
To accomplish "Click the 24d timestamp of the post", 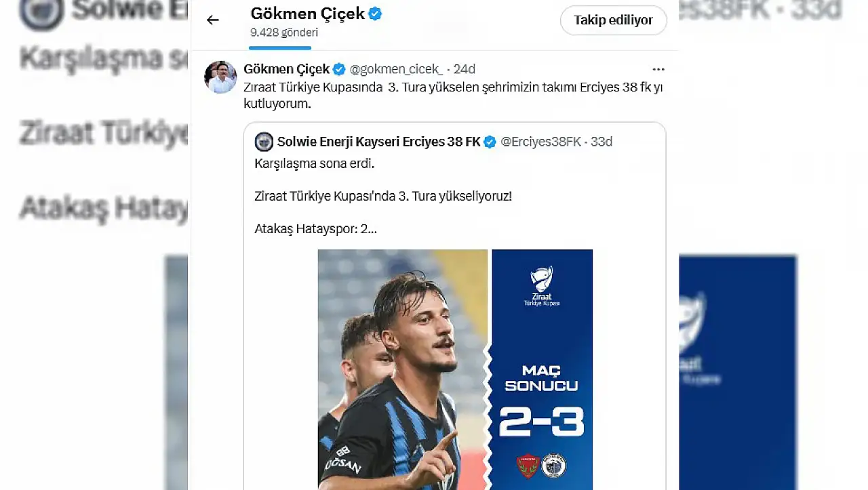I will [x=465, y=69].
